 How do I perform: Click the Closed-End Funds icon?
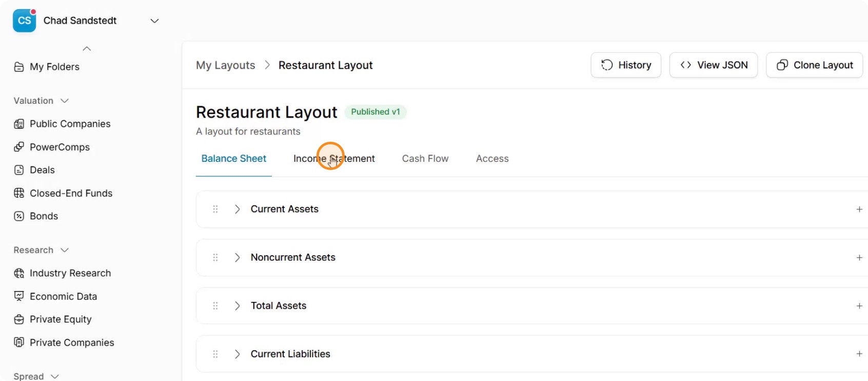coord(19,193)
